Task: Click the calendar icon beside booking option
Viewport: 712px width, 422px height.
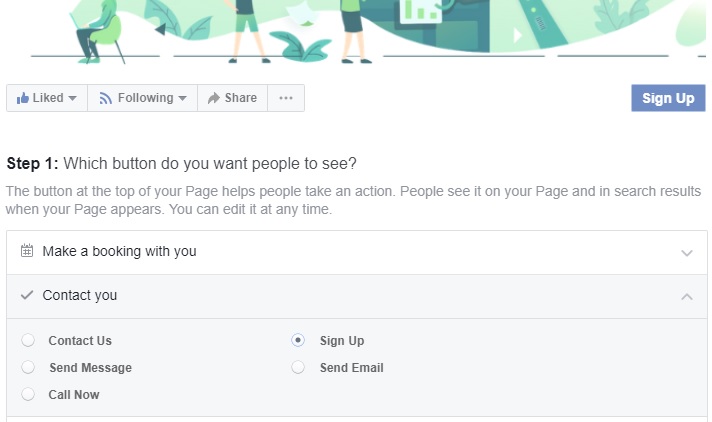Action: point(27,251)
